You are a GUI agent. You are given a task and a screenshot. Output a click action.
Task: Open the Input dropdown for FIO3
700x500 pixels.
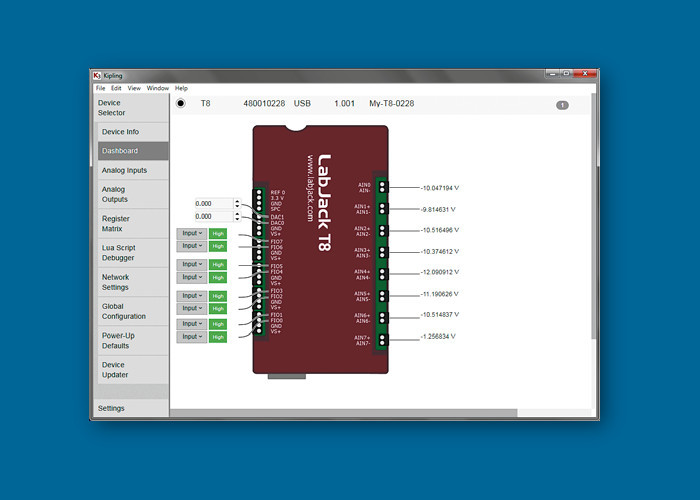pyautogui.click(x=192, y=296)
